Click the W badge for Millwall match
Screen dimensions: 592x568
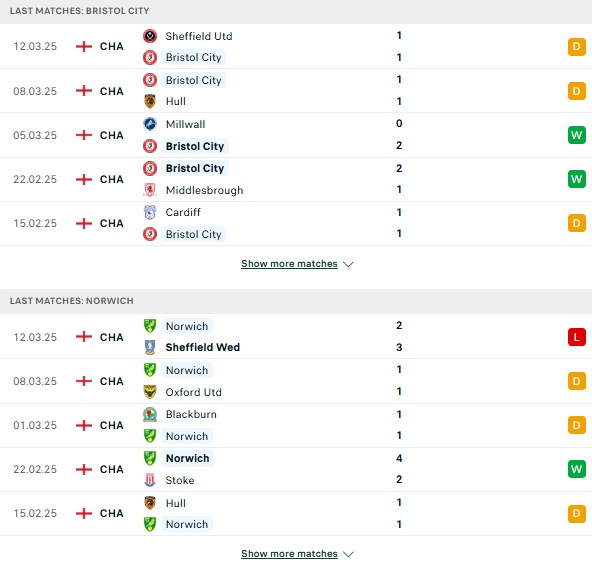tap(577, 135)
